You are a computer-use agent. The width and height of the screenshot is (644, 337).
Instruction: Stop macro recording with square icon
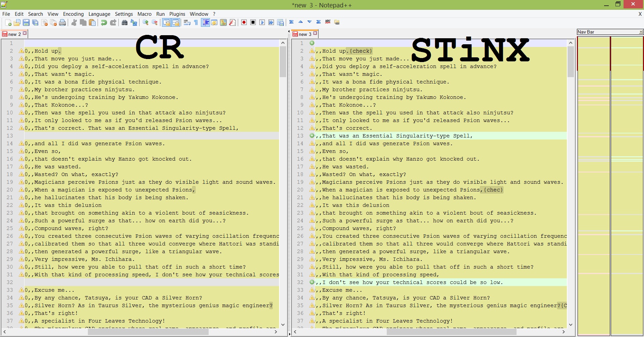click(x=253, y=22)
